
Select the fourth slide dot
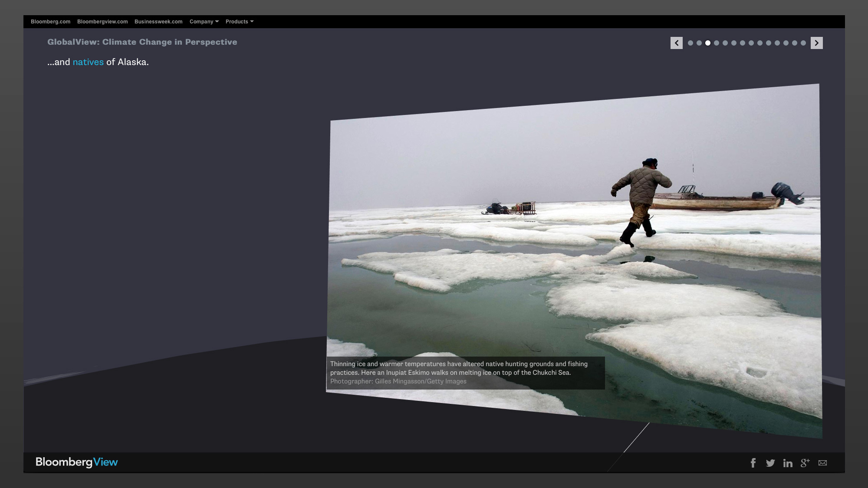pyautogui.click(x=717, y=43)
